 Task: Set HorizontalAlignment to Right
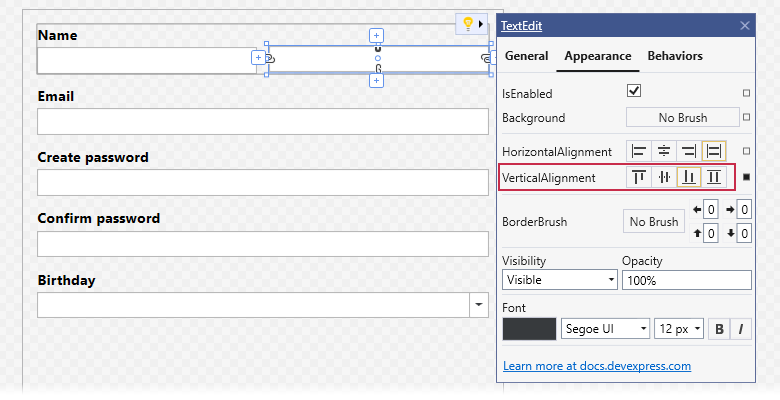click(x=689, y=151)
